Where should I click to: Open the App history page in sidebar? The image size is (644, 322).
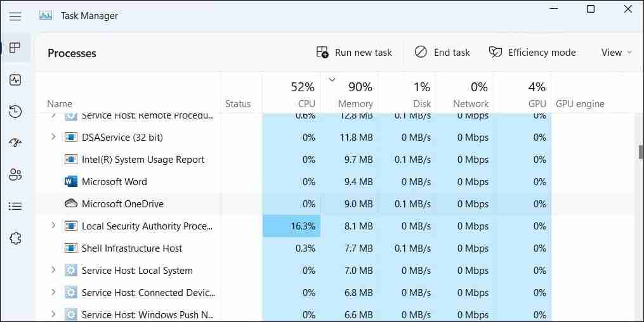pos(15,111)
